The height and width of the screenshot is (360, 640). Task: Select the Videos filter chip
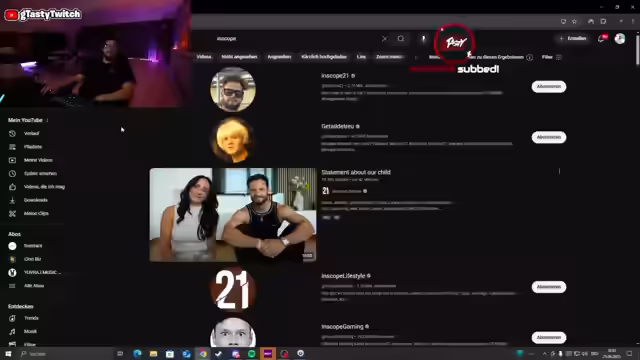204,57
